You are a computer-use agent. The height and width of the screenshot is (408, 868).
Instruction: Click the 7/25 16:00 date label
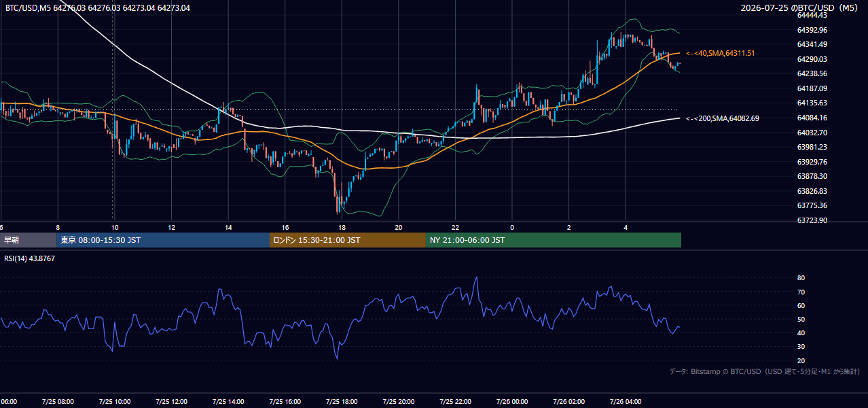(285, 402)
